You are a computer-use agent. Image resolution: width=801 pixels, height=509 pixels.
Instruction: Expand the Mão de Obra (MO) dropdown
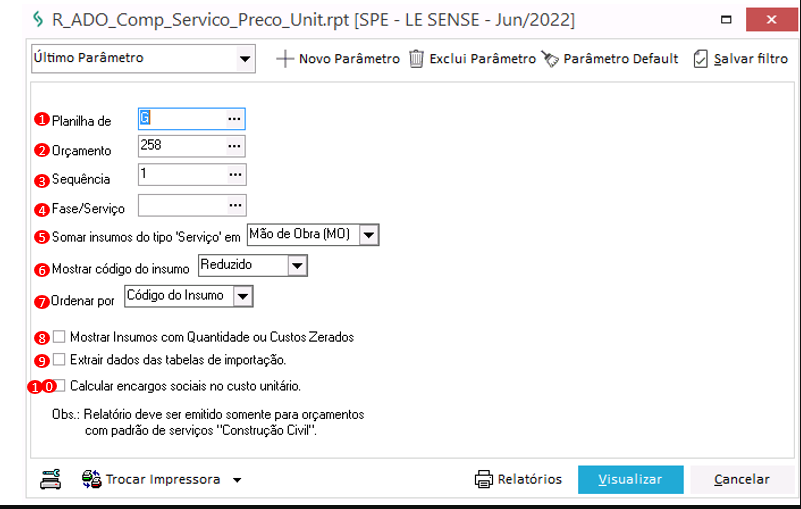pos(369,235)
